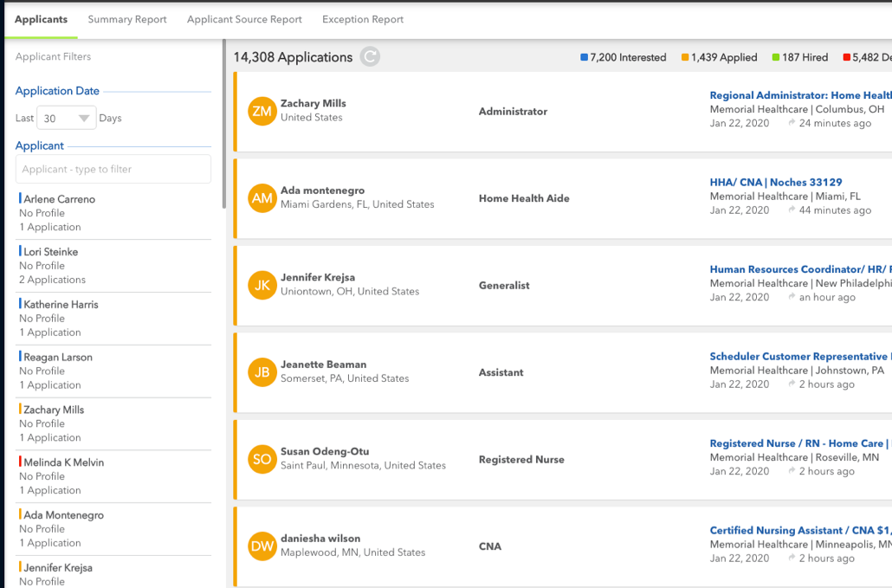892x588 pixels.
Task: Click Jennifer Krejsa name in application card
Action: click(318, 277)
